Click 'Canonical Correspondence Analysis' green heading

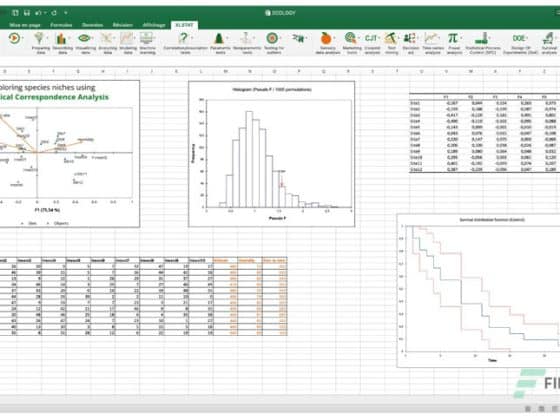(x=54, y=97)
